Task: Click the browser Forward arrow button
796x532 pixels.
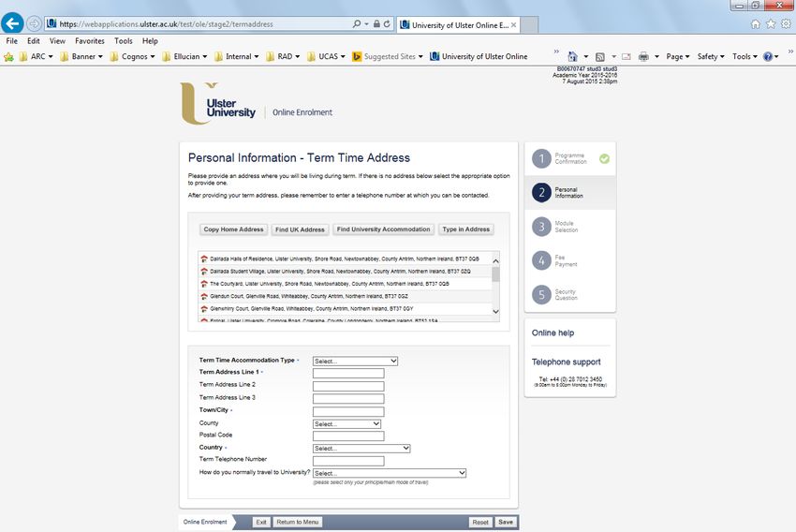Action: [x=34, y=23]
